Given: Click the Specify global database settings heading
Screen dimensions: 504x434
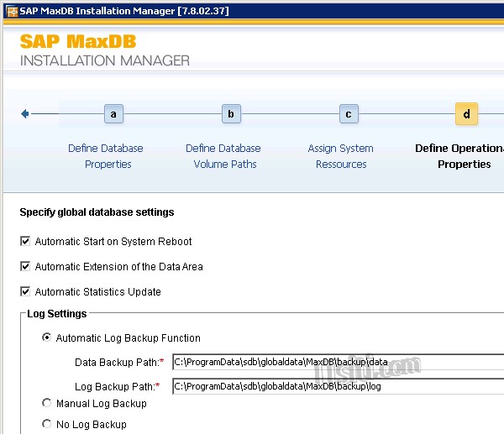Looking at the screenshot, I should coord(97,212).
